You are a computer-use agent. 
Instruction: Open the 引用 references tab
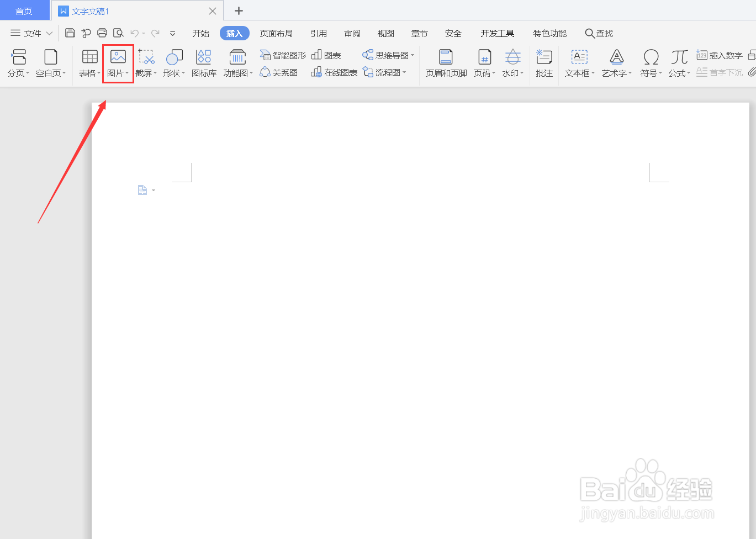[x=318, y=33]
